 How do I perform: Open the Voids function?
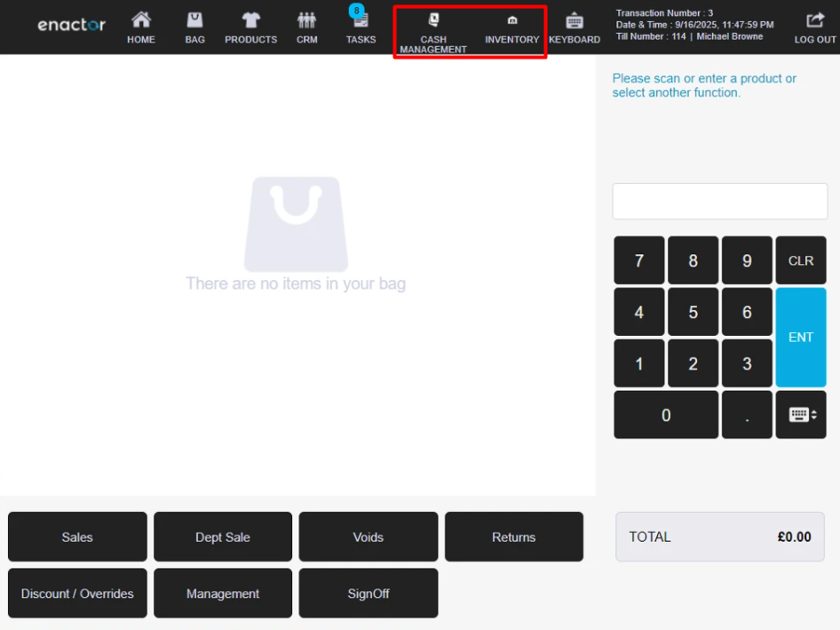tap(368, 537)
